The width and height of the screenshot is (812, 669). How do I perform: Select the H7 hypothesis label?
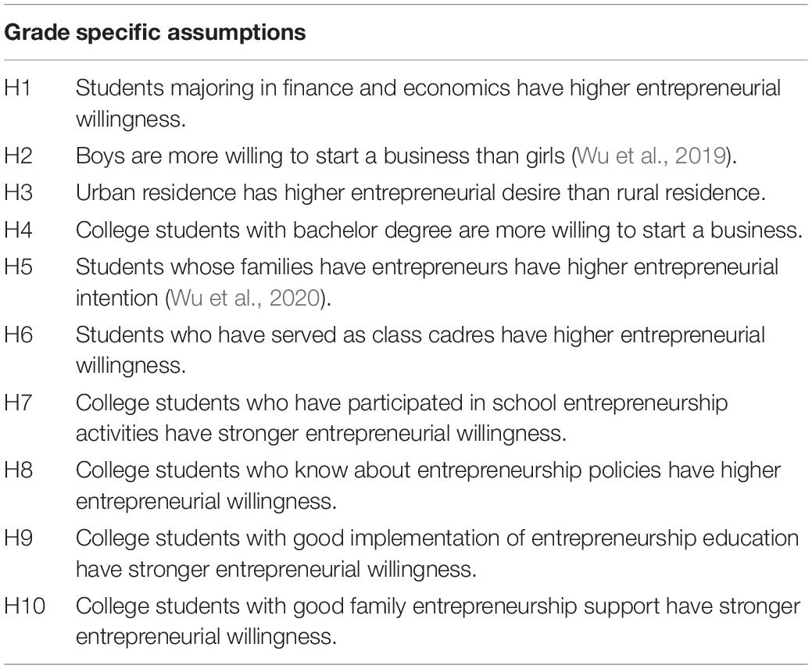click(18, 402)
